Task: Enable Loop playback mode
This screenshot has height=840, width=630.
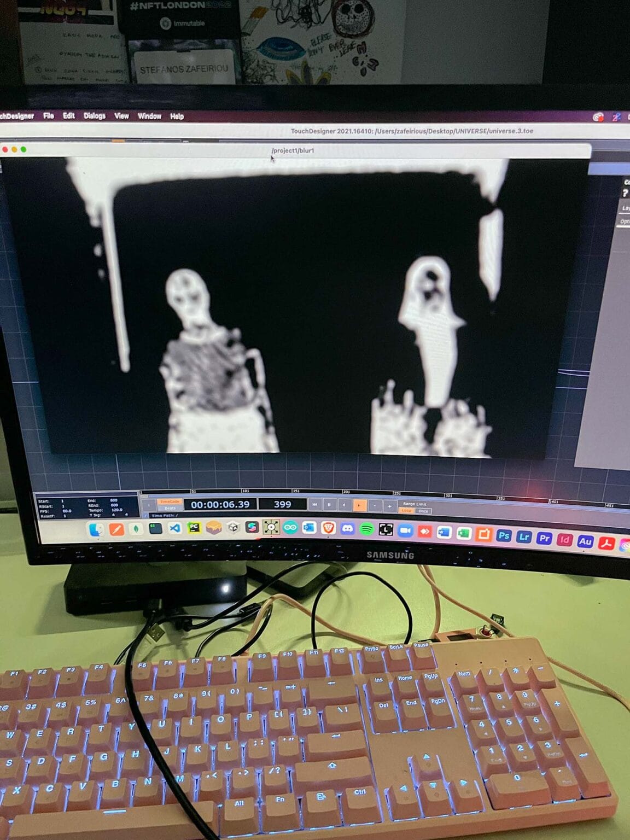Action: click(407, 511)
